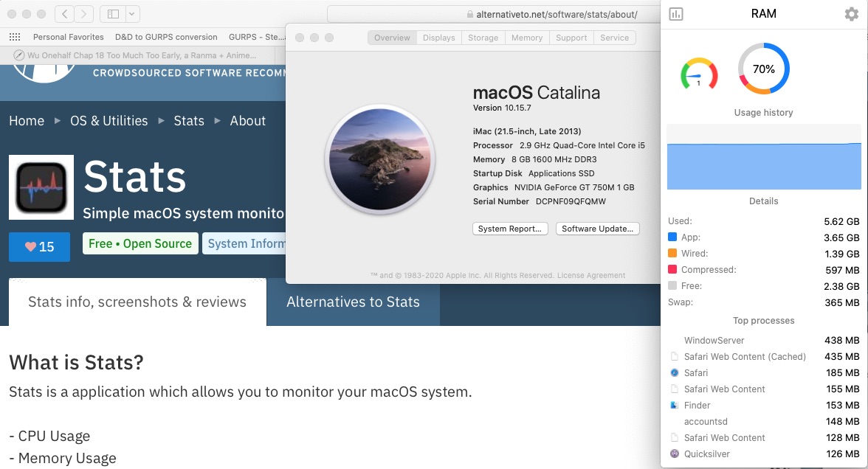Click the About breadcrumb
The image size is (868, 469).
click(x=247, y=121)
